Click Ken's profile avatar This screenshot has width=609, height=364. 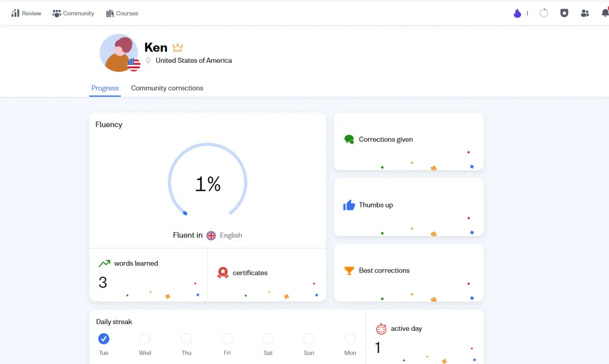coord(119,53)
